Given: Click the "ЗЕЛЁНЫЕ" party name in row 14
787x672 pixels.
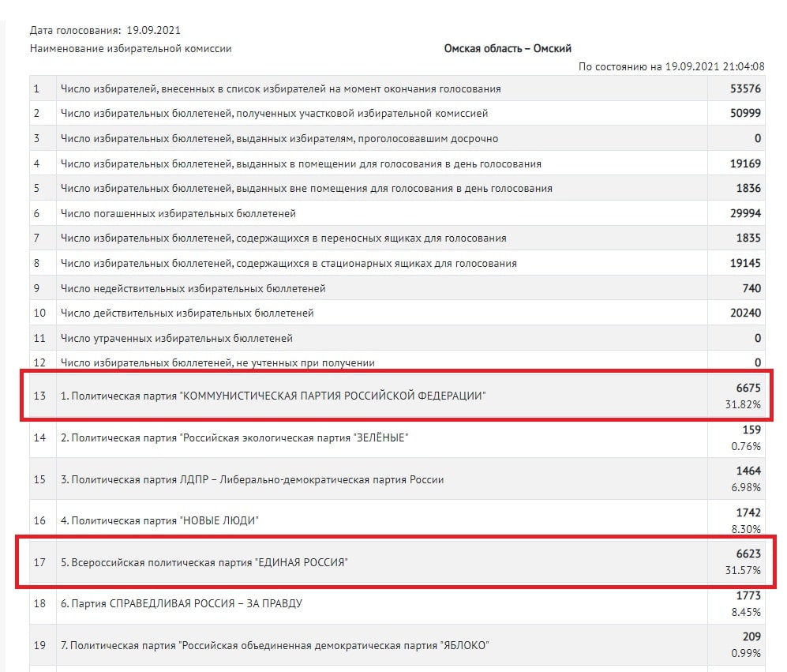Looking at the screenshot, I should [234, 437].
